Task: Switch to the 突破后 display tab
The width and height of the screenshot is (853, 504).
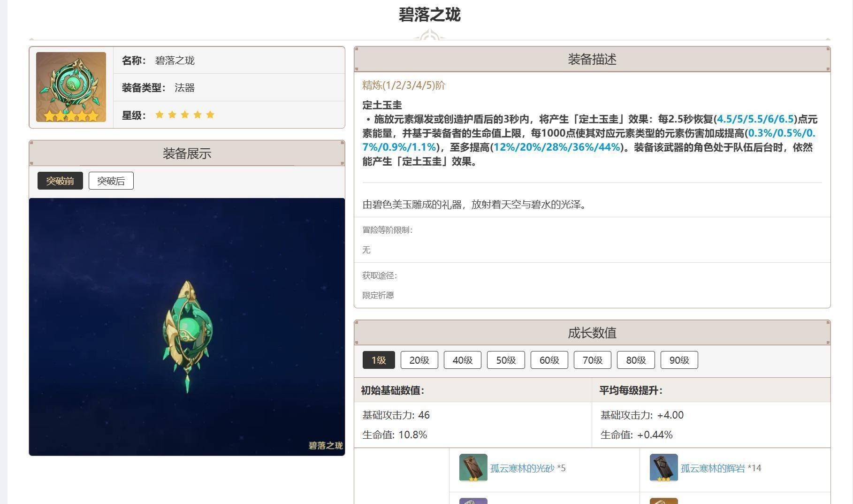Action: click(111, 181)
